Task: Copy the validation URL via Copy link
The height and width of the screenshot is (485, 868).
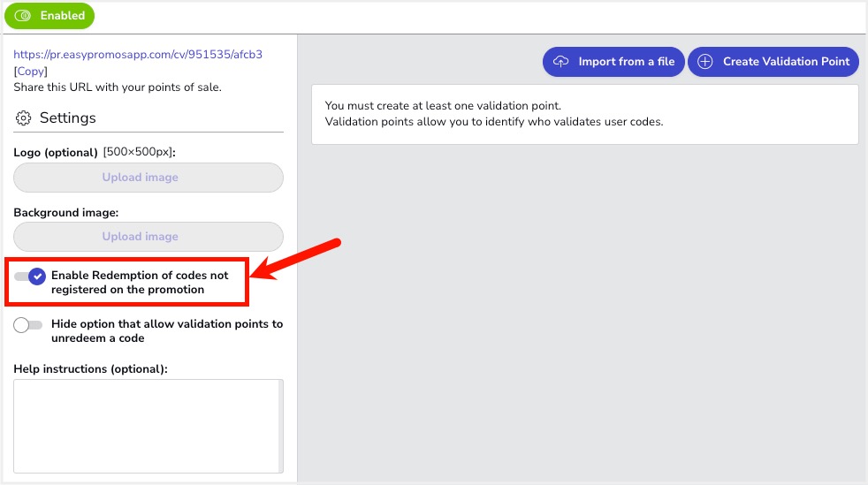Action: click(x=31, y=72)
